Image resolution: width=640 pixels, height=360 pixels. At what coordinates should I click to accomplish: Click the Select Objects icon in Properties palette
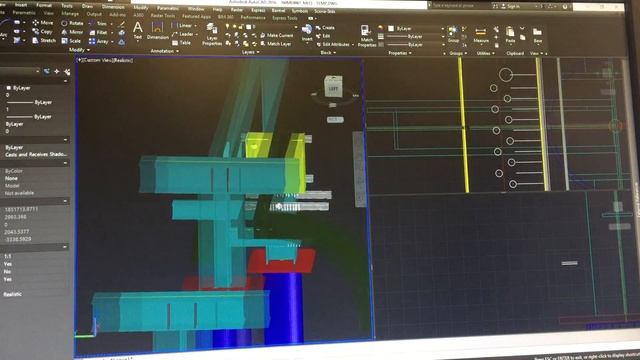pyautogui.click(x=57, y=71)
